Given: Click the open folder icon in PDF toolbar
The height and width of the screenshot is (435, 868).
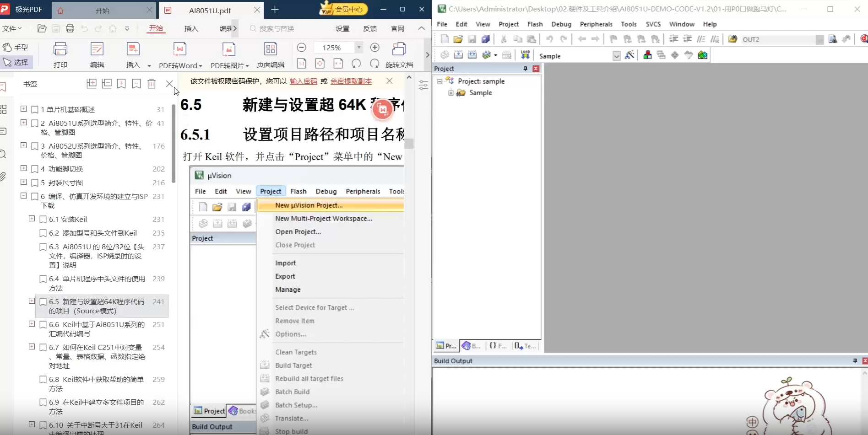Looking at the screenshot, I should click(x=42, y=28).
